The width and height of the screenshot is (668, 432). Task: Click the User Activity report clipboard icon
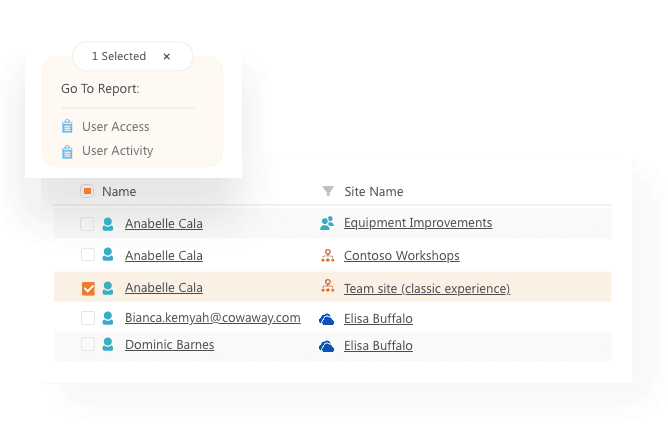[x=67, y=152]
